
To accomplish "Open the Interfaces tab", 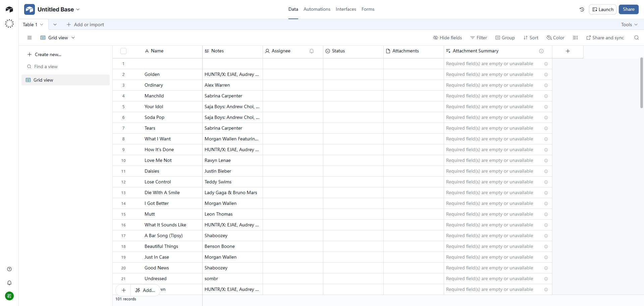I will tap(345, 9).
